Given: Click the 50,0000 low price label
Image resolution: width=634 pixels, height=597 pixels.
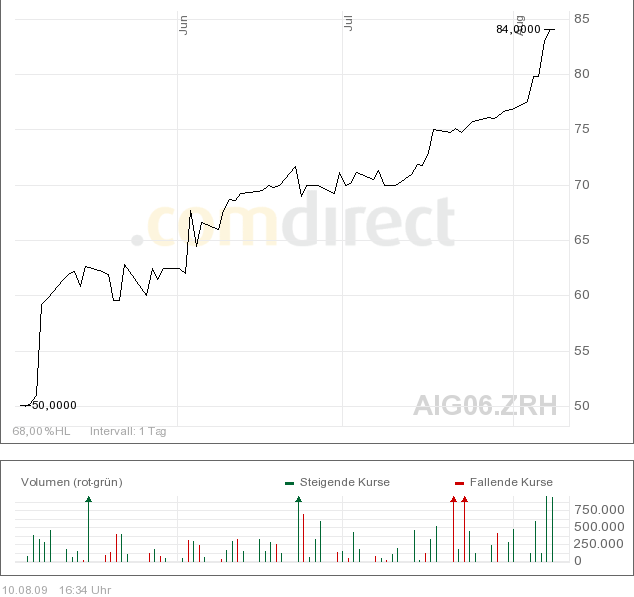Looking at the screenshot, I should [x=54, y=405].
